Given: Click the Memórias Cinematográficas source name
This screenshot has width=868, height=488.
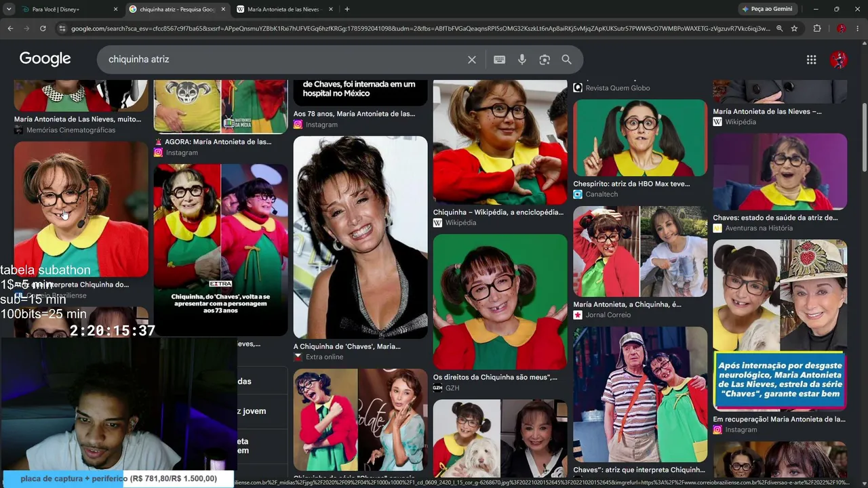Looking at the screenshot, I should coord(71,130).
